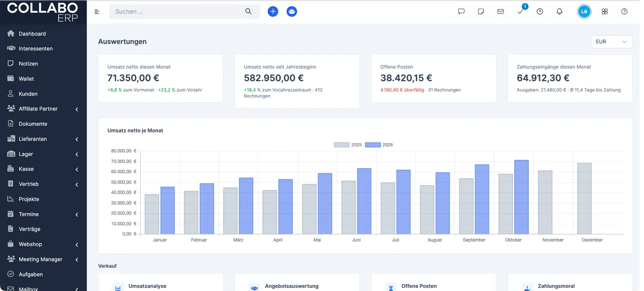Open the clock time tracking icon
Viewport: 644px width, 291px height.
(x=540, y=12)
